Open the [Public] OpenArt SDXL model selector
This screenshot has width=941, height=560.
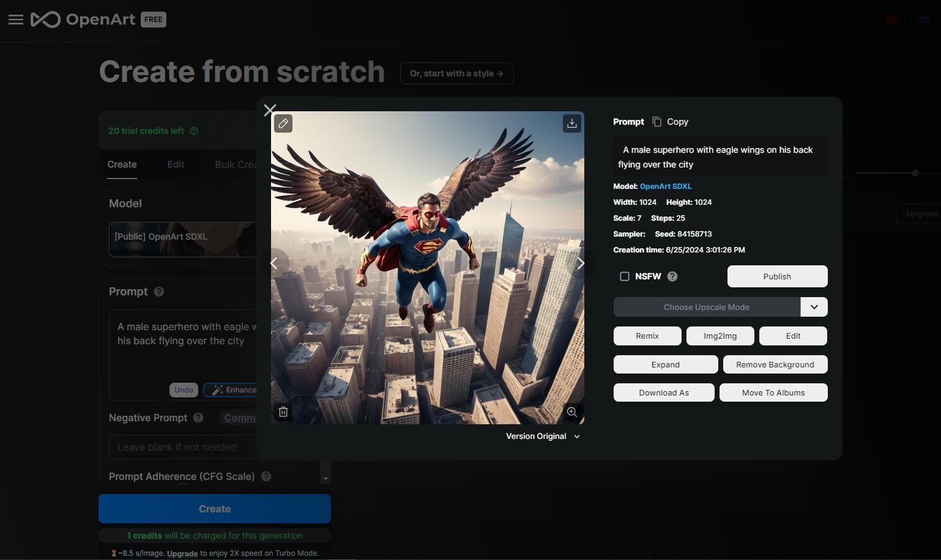click(x=184, y=240)
